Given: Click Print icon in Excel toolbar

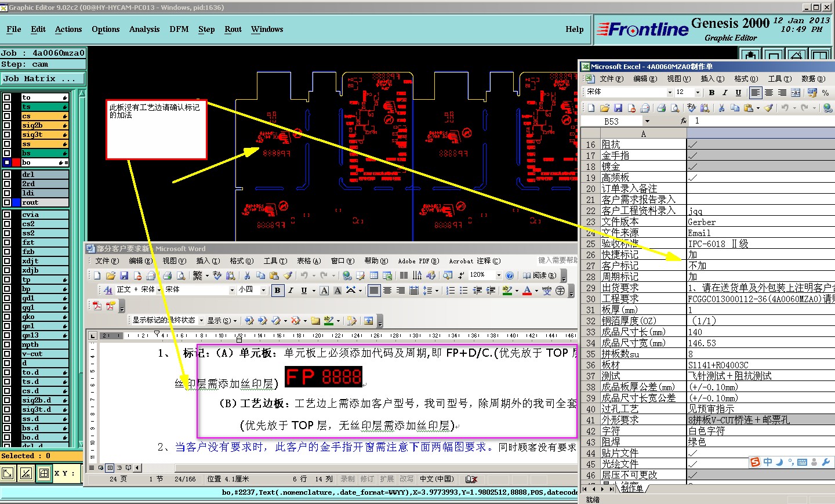Looking at the screenshot, I should click(x=661, y=108).
